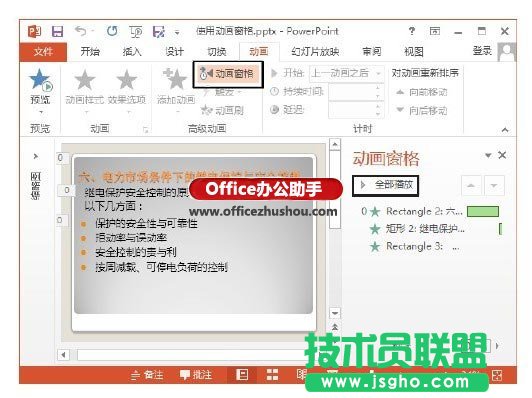Open Help with the question mark icon

(412, 31)
